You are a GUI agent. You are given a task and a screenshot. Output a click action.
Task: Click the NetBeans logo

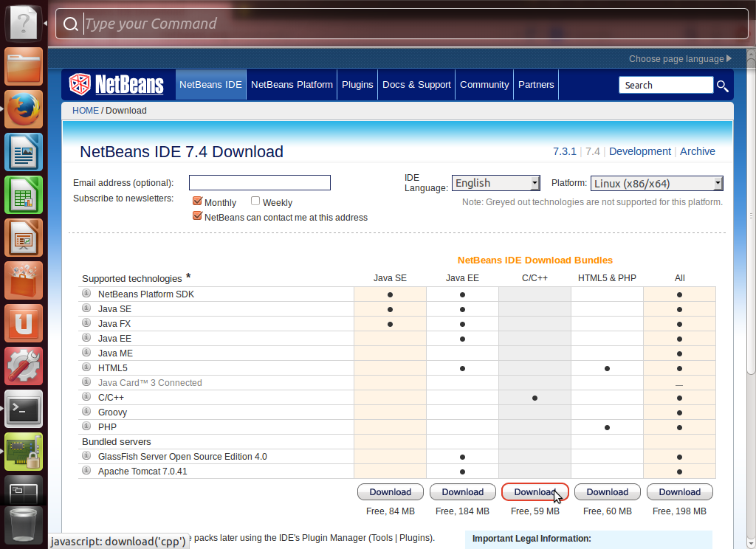116,84
